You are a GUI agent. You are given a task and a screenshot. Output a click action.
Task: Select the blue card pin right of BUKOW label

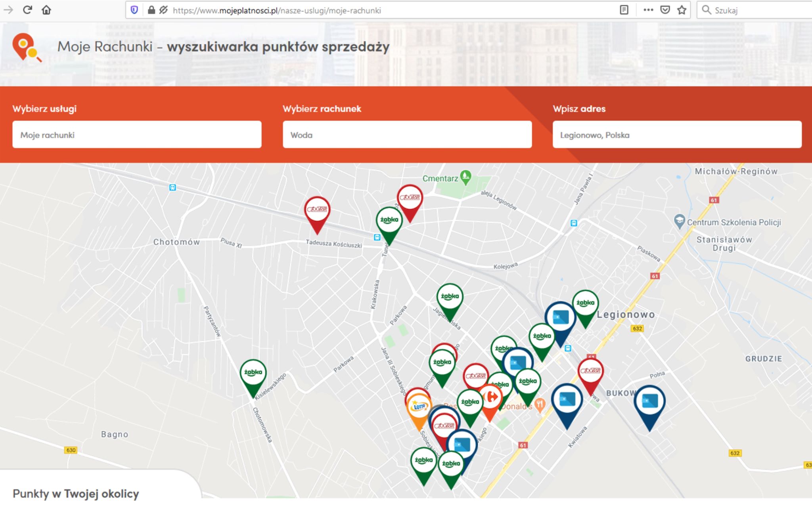click(649, 402)
